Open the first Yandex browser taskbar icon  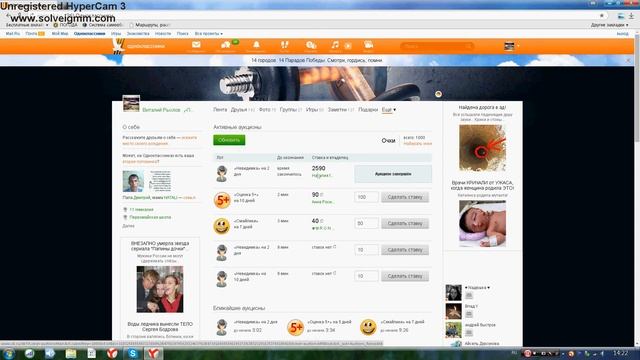pyautogui.click(x=112, y=353)
